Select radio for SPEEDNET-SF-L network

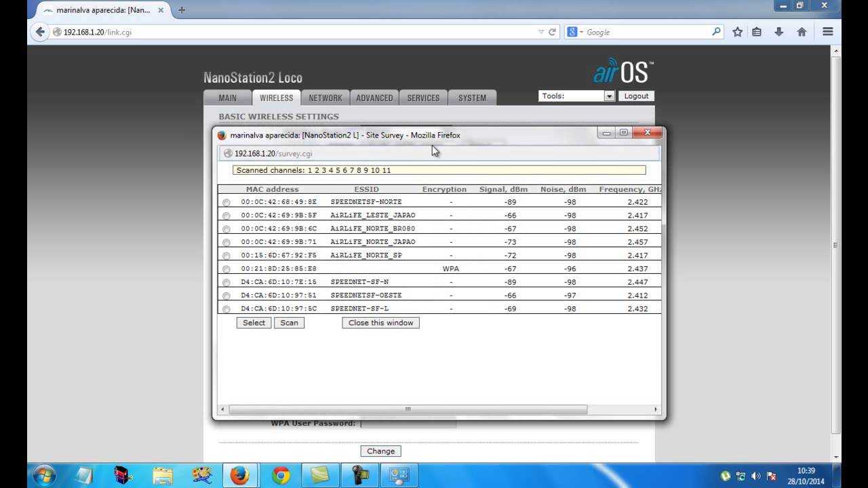226,309
